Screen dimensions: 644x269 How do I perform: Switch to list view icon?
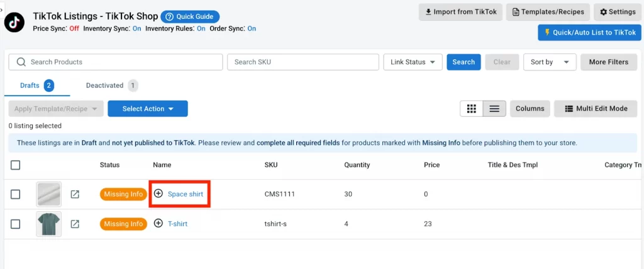(494, 109)
